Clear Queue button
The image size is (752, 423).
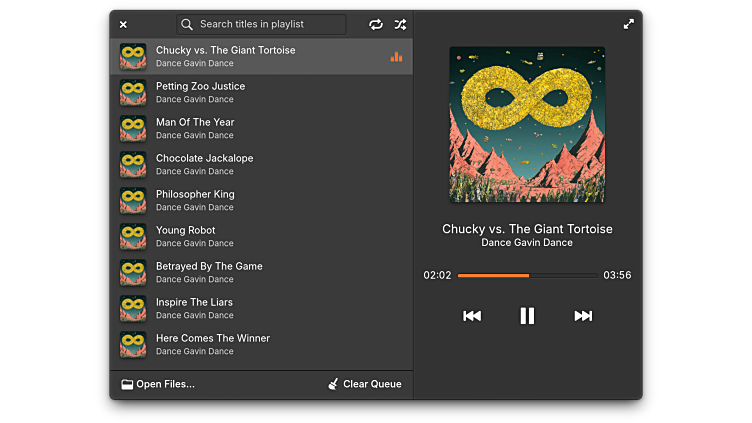click(x=365, y=384)
